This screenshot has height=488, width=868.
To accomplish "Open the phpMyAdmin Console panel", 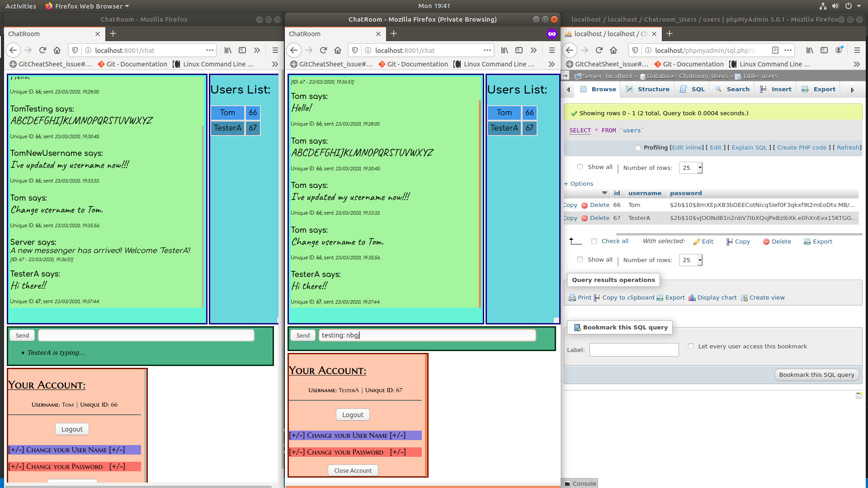I will click(580, 483).
